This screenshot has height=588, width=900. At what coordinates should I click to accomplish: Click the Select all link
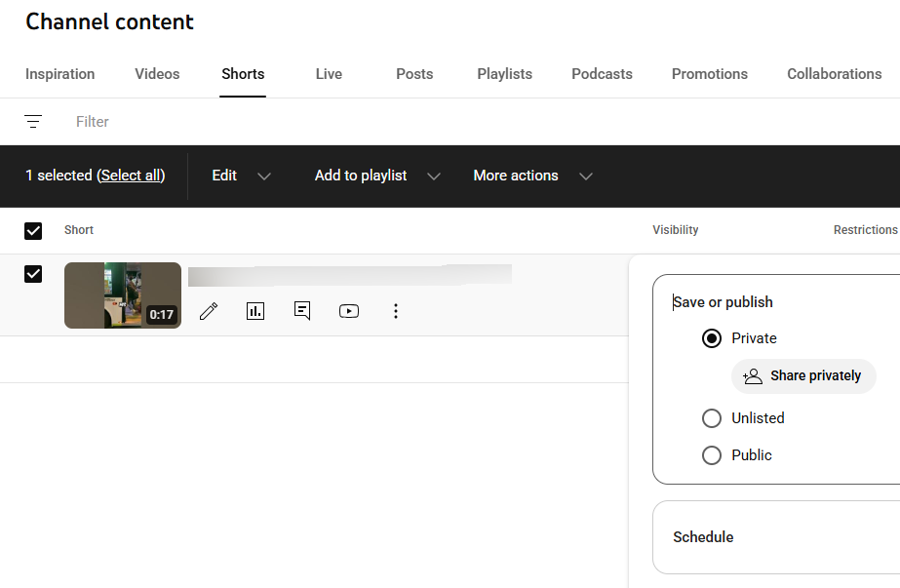(x=131, y=176)
